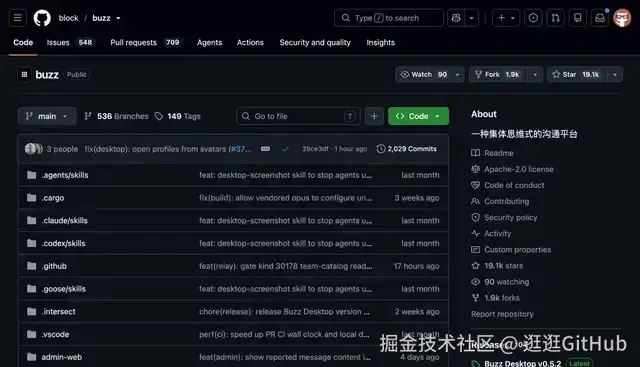Click the buzz repository icon beside title
Viewport: 640px width, 367px height.
click(24, 75)
